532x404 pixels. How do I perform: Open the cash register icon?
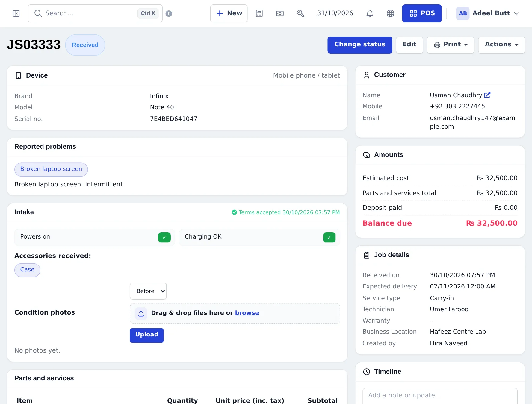tap(280, 13)
